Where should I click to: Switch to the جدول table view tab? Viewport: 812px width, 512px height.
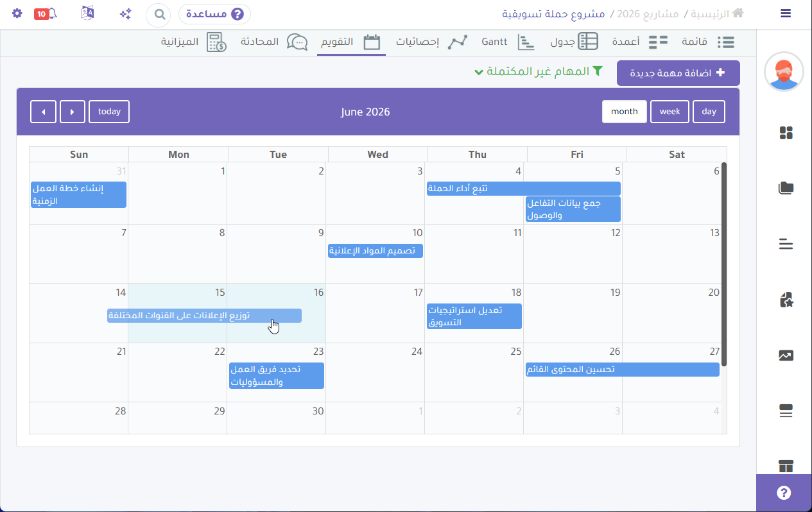574,42
